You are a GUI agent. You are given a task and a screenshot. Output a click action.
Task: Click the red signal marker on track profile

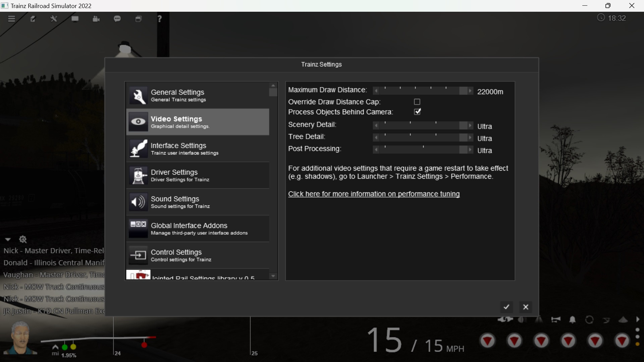144,345
